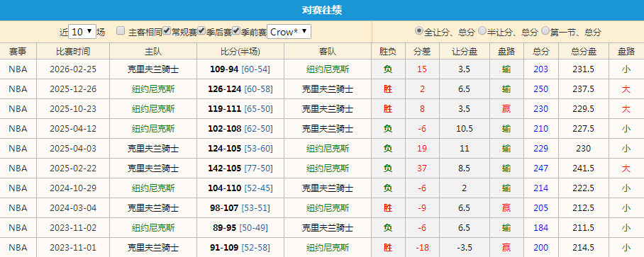Uncheck the 常规赛 checkbox

[x=167, y=30]
